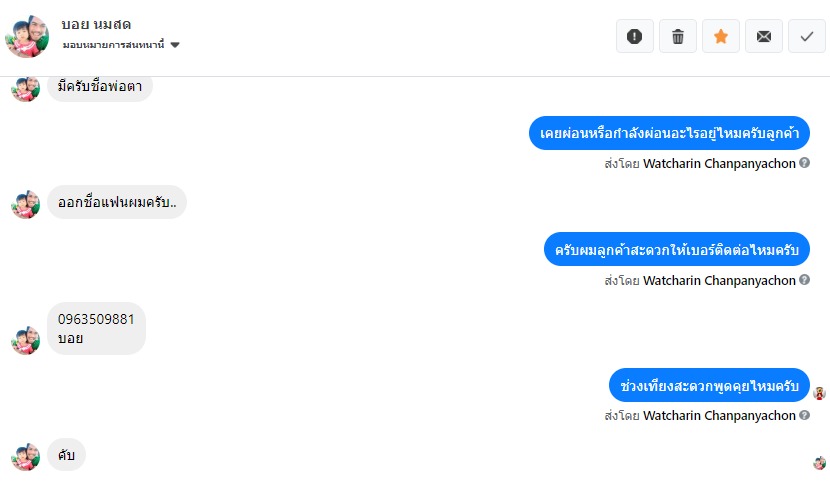Select the 0963509881 phone number message
Screen dimensions: 830x495
coord(96,320)
